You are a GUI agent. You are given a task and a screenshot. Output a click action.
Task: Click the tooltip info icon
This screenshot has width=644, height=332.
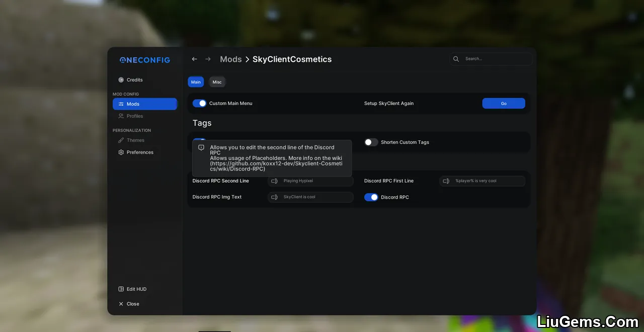(x=201, y=148)
